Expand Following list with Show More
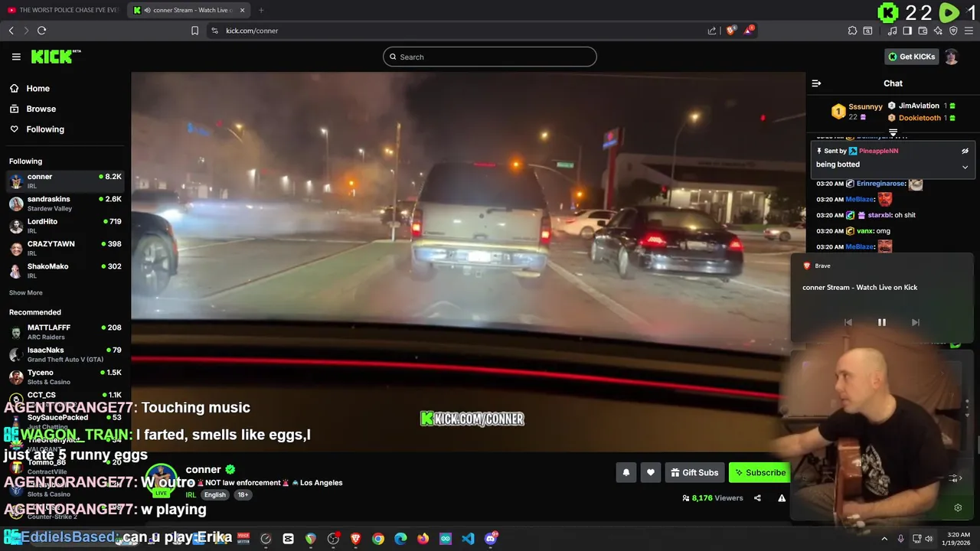 pos(25,292)
